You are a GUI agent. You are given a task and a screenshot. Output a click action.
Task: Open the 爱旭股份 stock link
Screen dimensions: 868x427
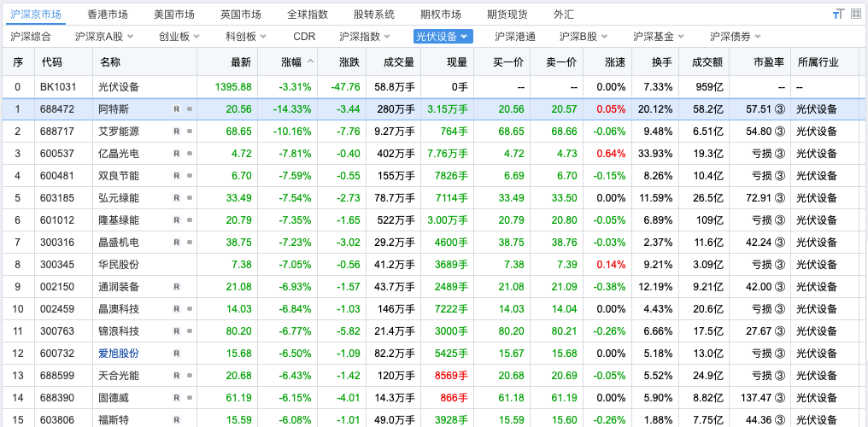[x=119, y=354]
